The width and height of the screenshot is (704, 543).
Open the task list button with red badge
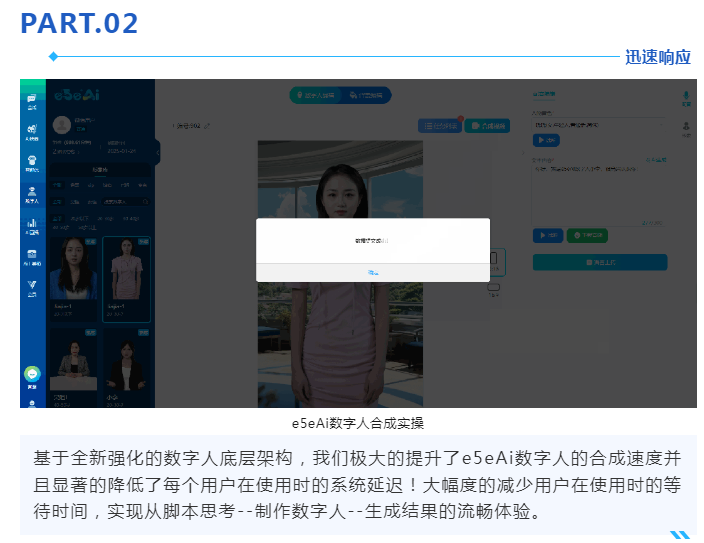coord(440,126)
